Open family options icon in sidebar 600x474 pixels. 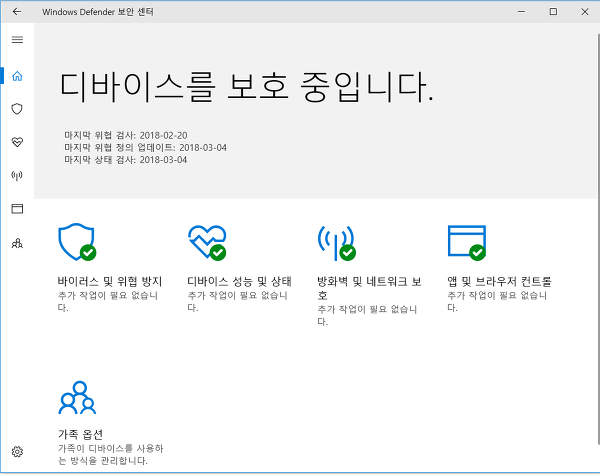point(17,243)
